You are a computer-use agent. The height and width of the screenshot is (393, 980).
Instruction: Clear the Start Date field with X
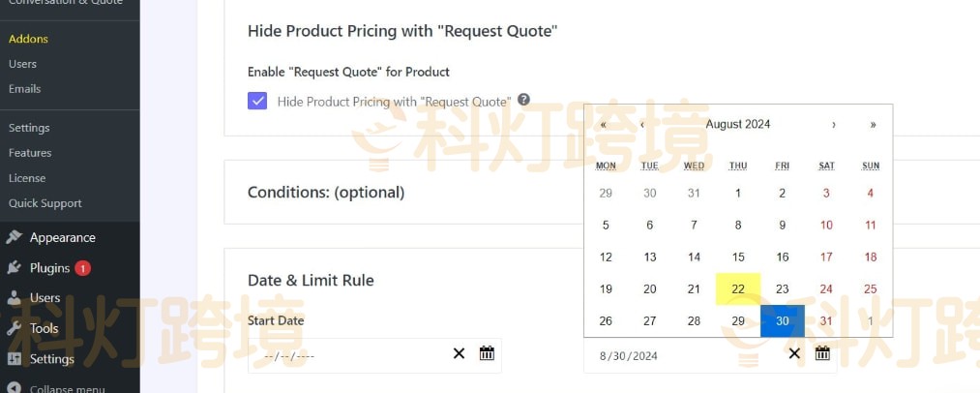(x=460, y=353)
